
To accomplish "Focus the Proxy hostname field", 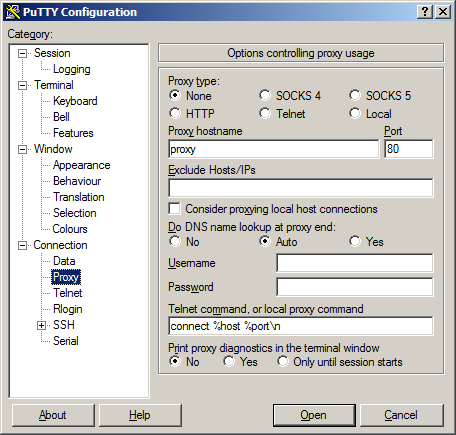I will pos(273,149).
